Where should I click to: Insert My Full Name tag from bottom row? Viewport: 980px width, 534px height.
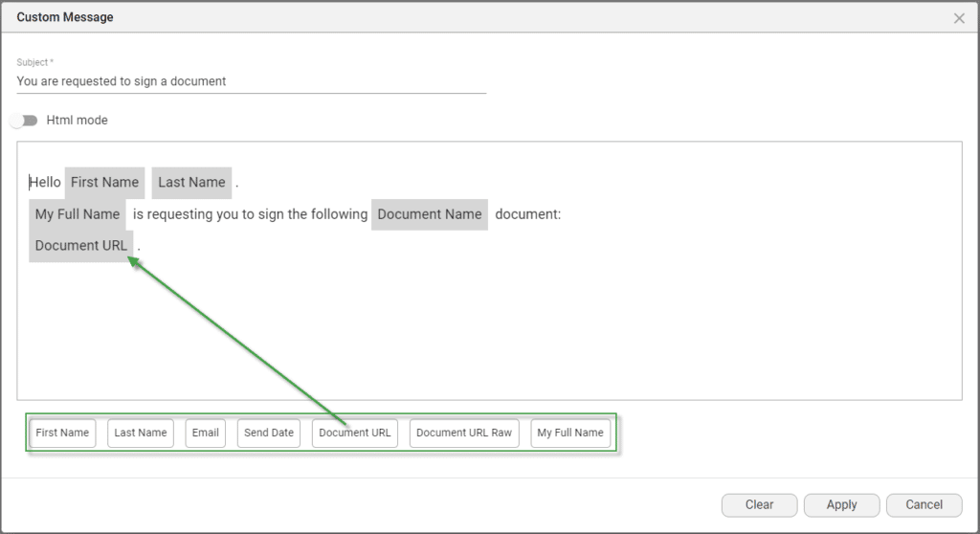pyautogui.click(x=570, y=433)
